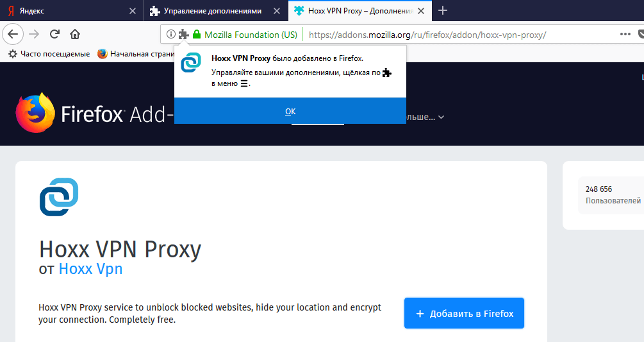Open Начальная страница bookmark
This screenshot has height=342, width=644.
click(x=136, y=54)
